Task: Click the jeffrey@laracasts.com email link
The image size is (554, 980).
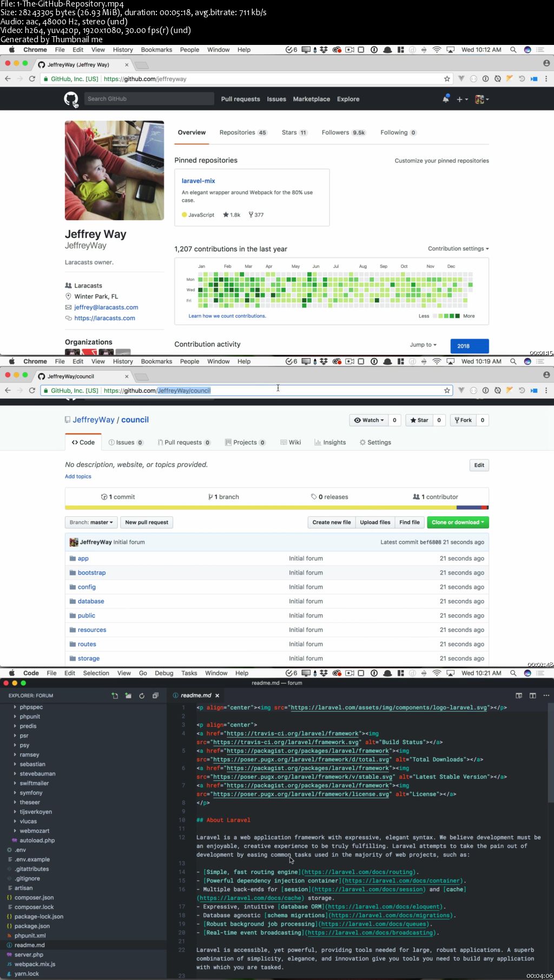Action: (x=106, y=307)
